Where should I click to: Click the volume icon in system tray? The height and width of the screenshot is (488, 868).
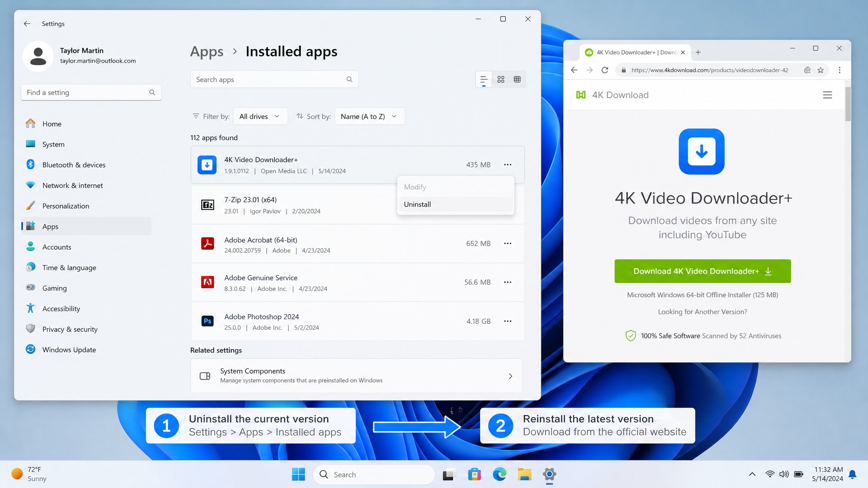(x=784, y=474)
